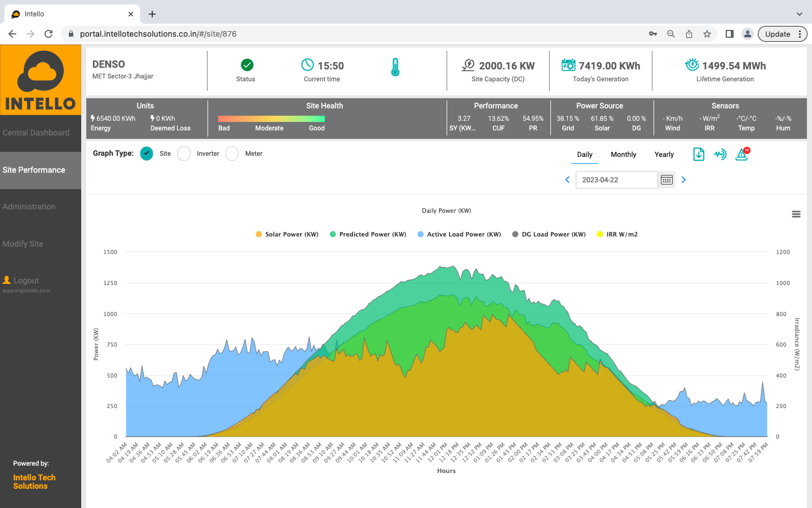The width and height of the screenshot is (812, 508).
Task: Navigate to previous date with left chevron
Action: click(567, 179)
